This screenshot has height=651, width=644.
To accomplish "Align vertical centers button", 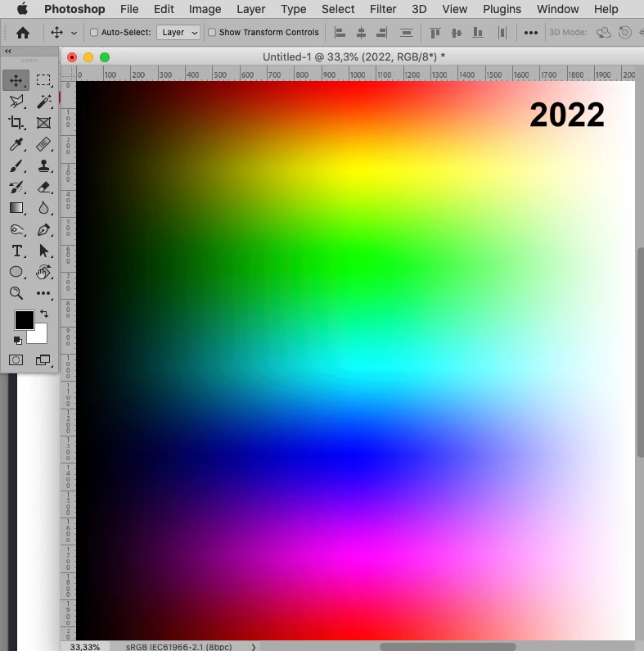I will click(457, 33).
